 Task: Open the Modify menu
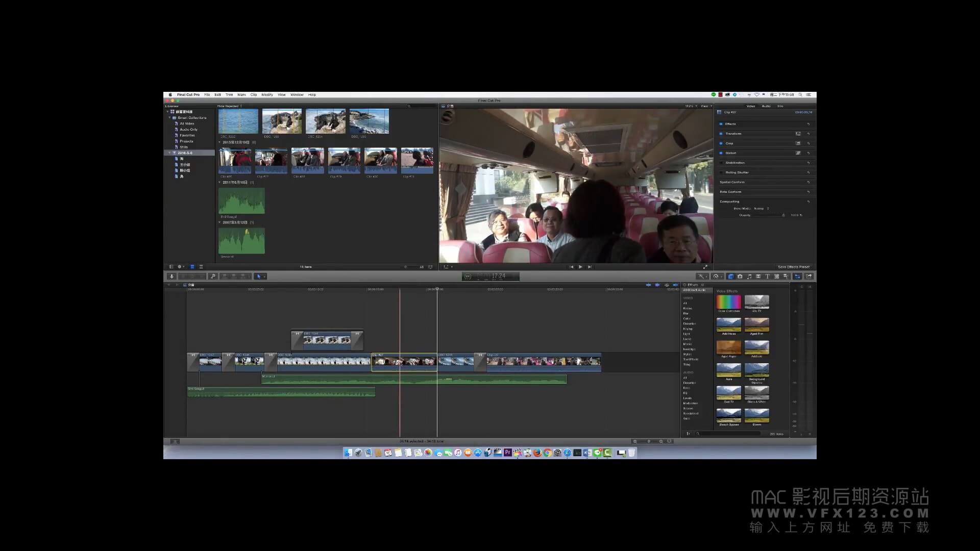[x=267, y=95]
